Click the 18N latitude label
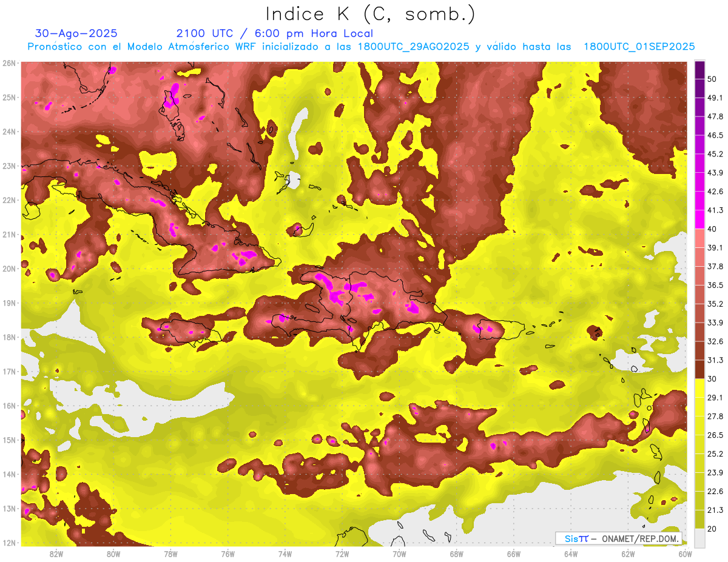This screenshot has height=562, width=728. pos(9,337)
